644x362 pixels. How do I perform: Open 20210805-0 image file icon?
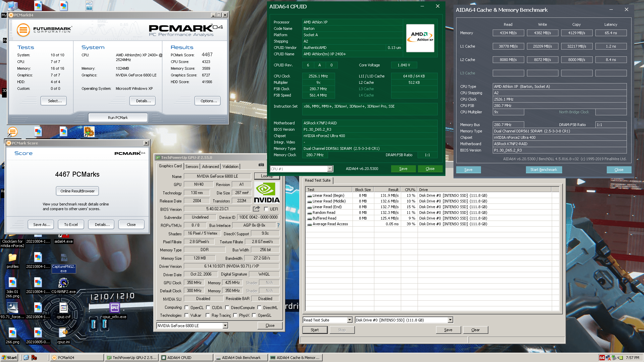pos(38,333)
